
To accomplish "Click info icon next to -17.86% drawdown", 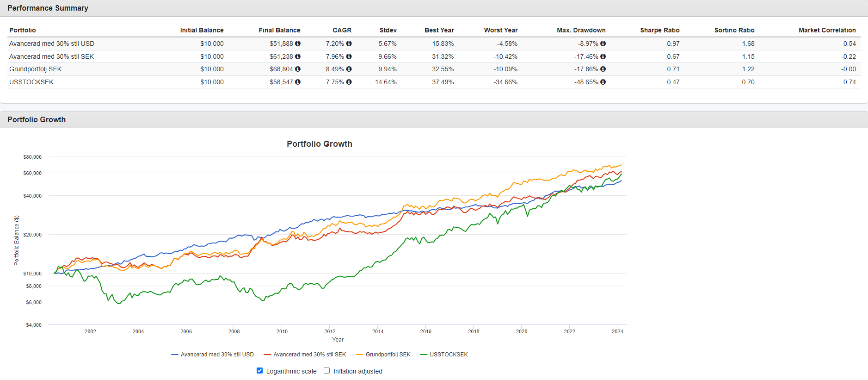I will (603, 69).
